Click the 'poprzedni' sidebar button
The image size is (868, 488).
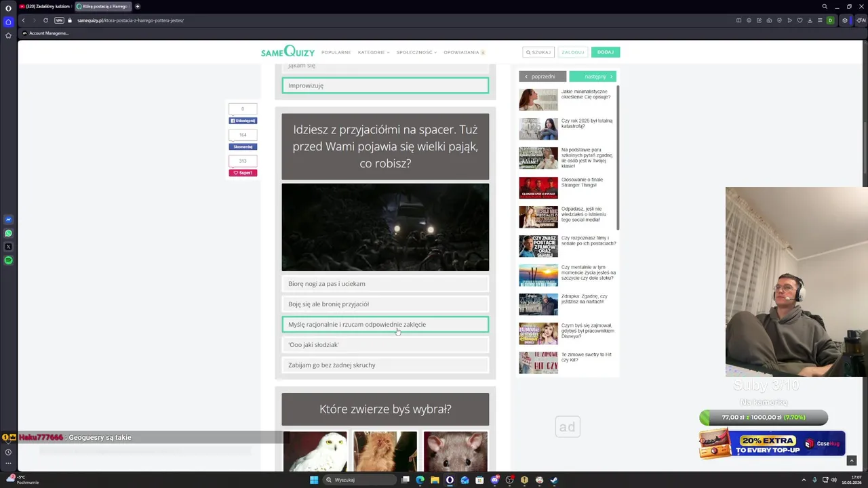pyautogui.click(x=542, y=77)
